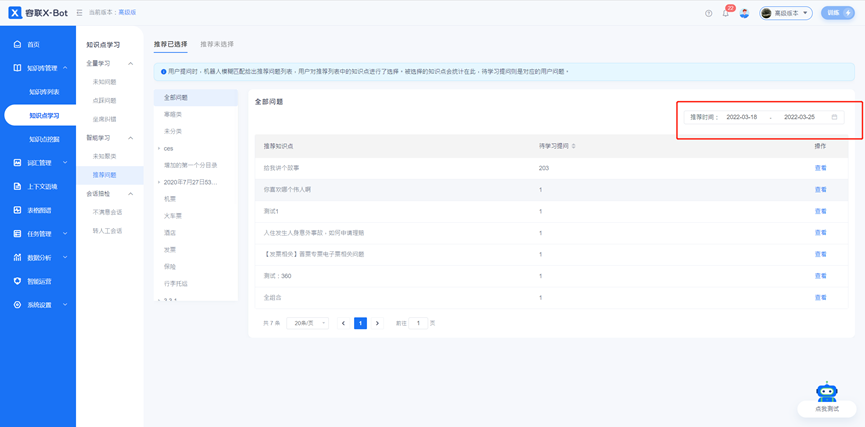
Task: Expand the ces category tree arrow
Action: (159, 148)
